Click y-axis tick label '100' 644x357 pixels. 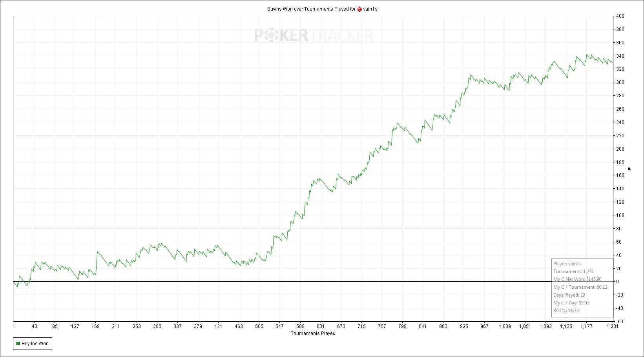point(620,215)
